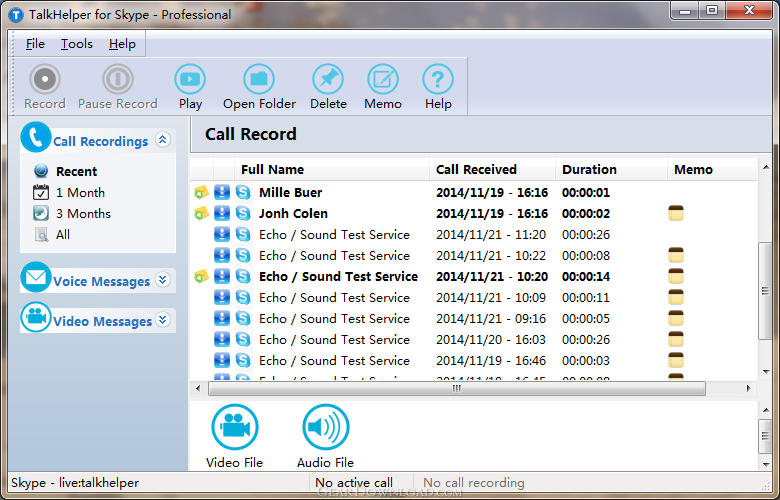Click the Record toolbar icon
The height and width of the screenshot is (500, 780).
(x=45, y=79)
